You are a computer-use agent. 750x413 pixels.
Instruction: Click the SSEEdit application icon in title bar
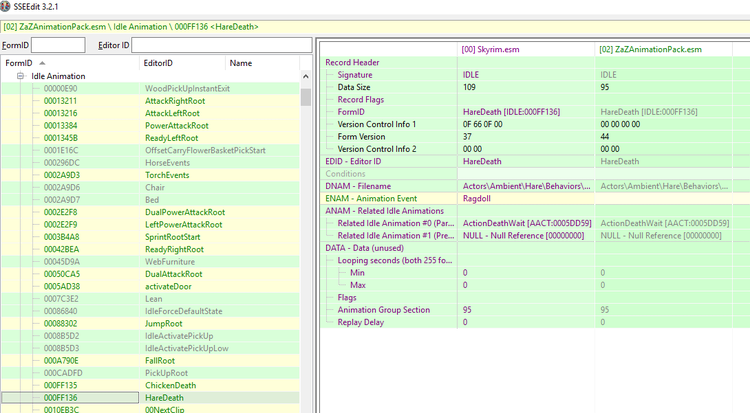(5, 6)
